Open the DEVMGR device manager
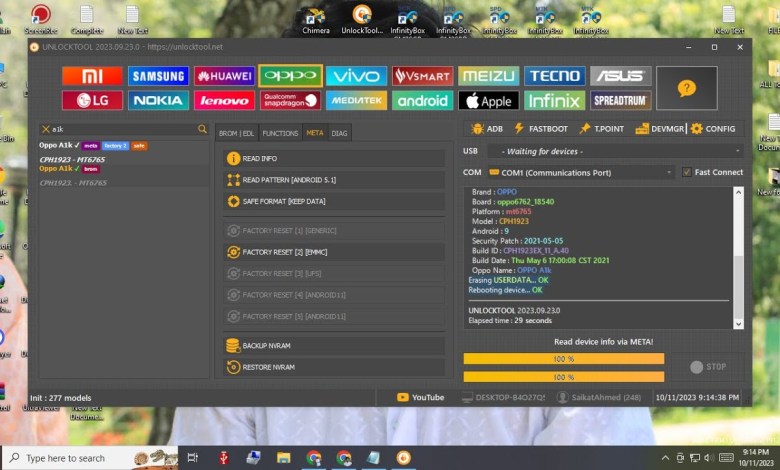 660,129
